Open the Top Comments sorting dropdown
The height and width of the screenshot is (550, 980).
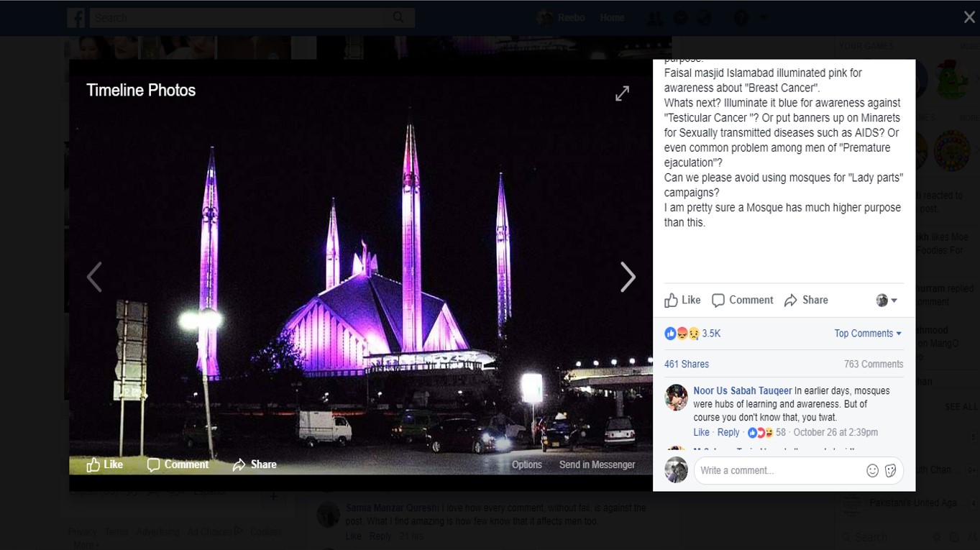[868, 334]
